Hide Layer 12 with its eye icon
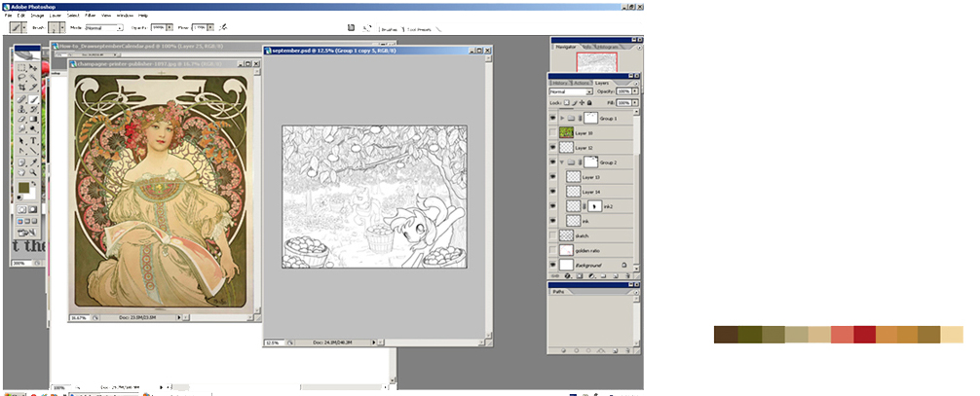This screenshot has width=980, height=396. [x=553, y=148]
